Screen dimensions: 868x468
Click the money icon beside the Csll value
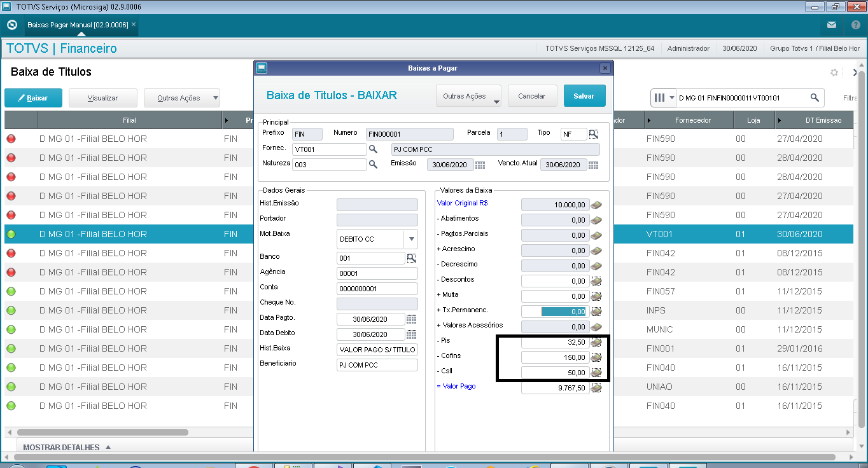coord(596,373)
